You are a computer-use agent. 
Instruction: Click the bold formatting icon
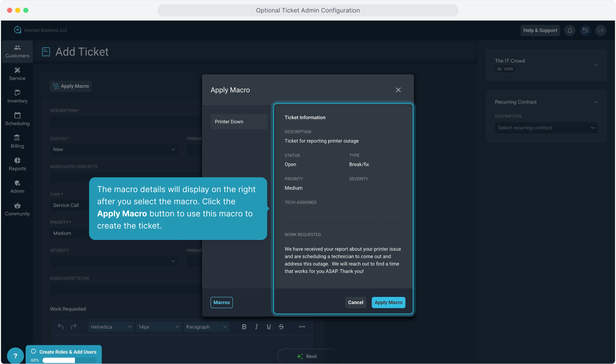coord(244,327)
